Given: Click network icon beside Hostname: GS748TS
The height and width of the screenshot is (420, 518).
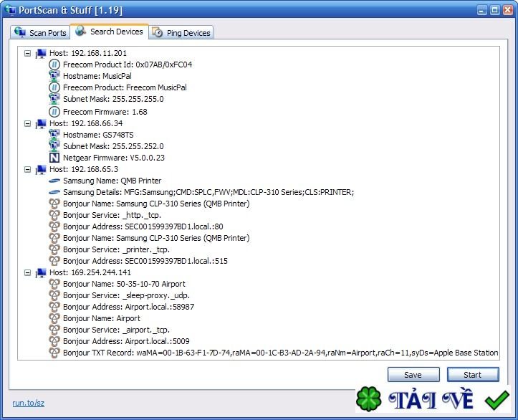Looking at the screenshot, I should pos(54,135).
